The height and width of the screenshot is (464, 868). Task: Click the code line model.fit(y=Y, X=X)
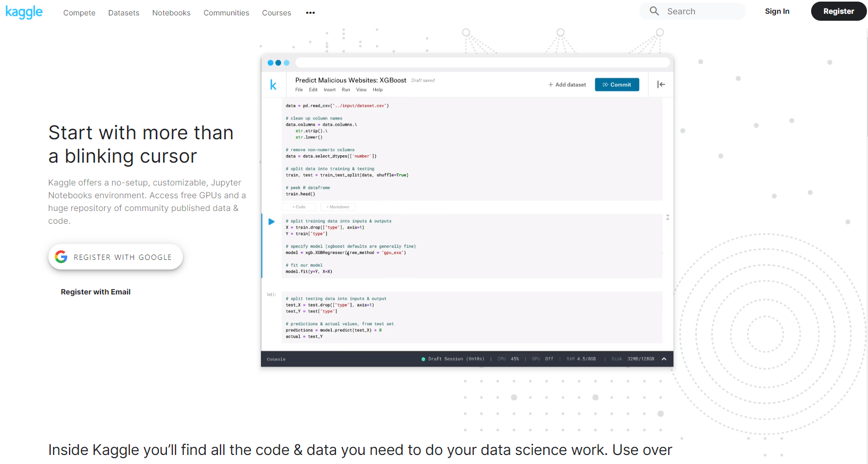(x=309, y=272)
